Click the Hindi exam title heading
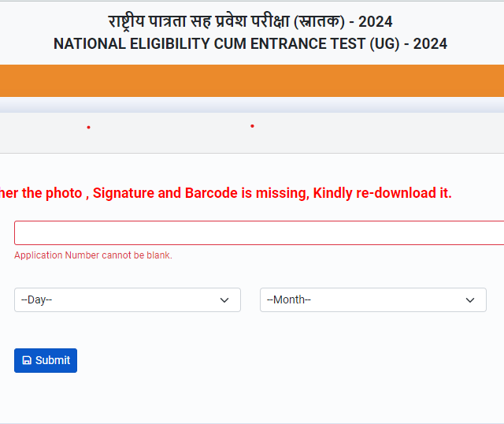Viewport: 504px width, 424px height. point(250,21)
